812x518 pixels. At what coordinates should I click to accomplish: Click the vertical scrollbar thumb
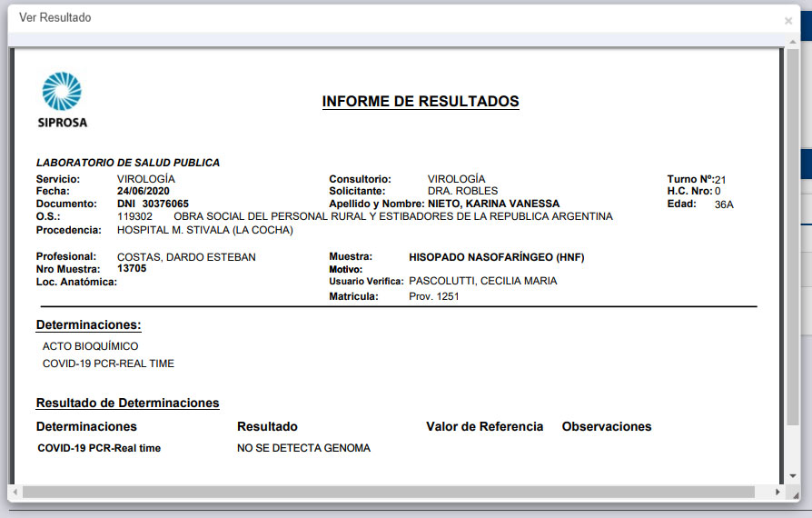coord(793,236)
